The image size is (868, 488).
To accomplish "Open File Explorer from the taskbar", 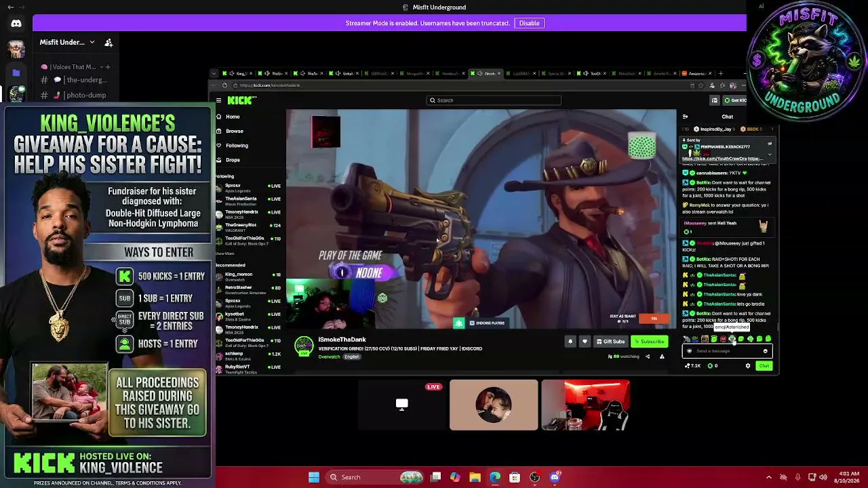I will 475,477.
